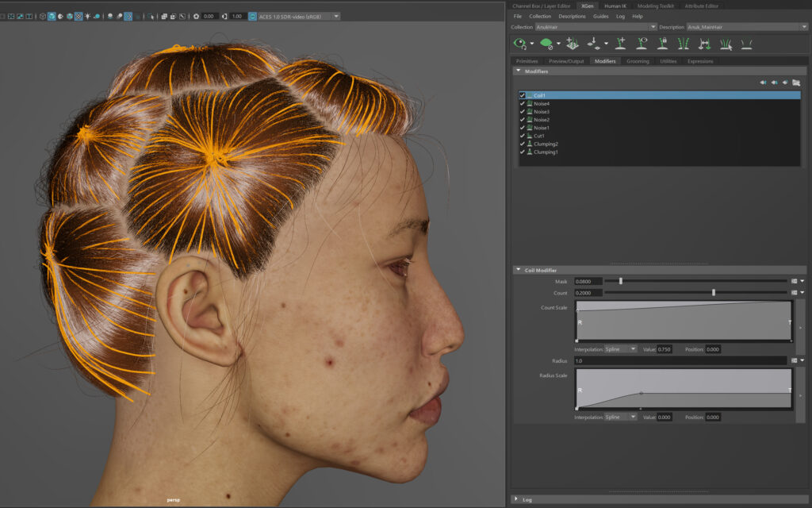Open the Collection dropdown showing AnukHair
Viewport: 812px width, 508px height.
596,27
